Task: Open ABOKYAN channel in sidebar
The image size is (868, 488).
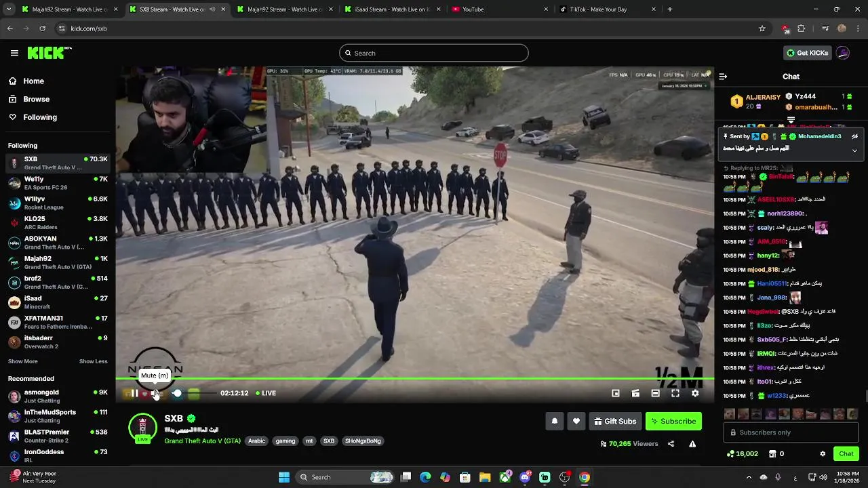Action: pyautogui.click(x=58, y=243)
